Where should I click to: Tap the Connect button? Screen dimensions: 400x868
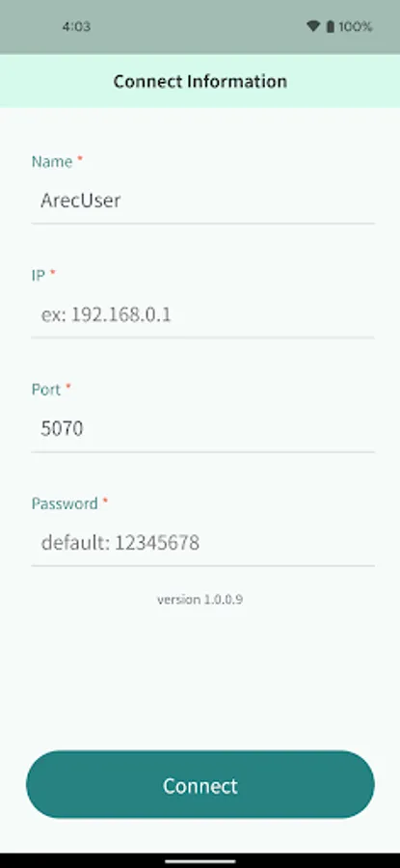(200, 785)
